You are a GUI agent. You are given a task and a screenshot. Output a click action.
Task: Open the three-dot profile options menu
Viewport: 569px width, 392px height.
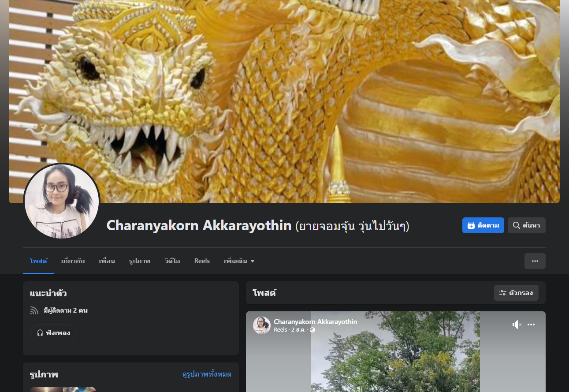point(535,261)
